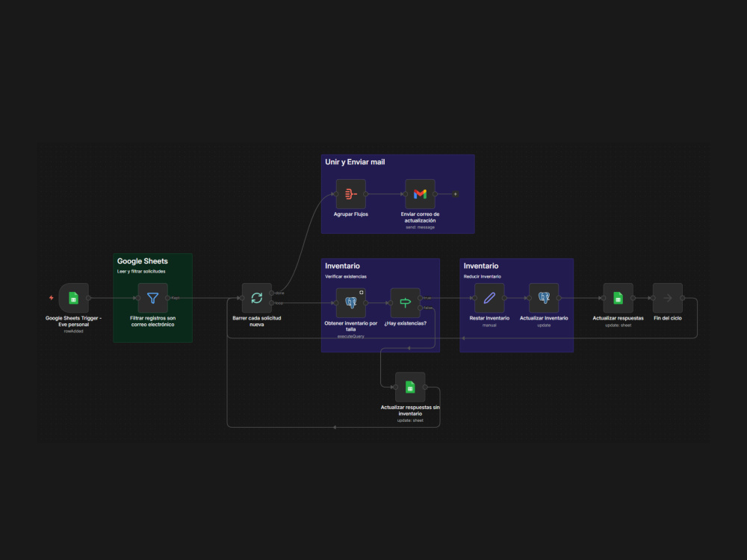747x560 pixels.
Task: Click the filter node 'Kept' output connector
Action: coord(167,298)
